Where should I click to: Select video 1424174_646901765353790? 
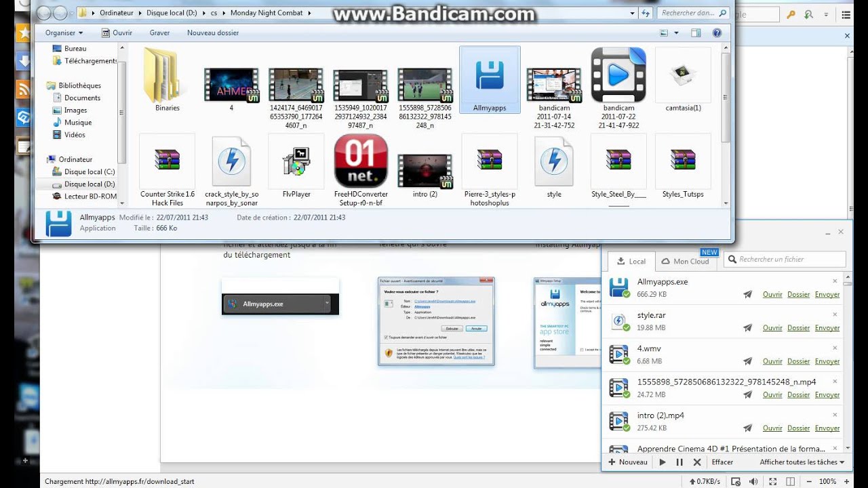tap(296, 97)
